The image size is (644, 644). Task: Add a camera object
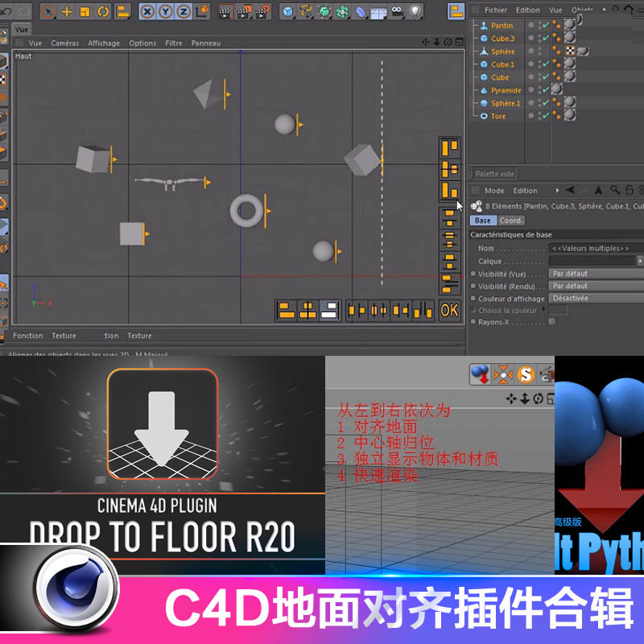[397, 11]
